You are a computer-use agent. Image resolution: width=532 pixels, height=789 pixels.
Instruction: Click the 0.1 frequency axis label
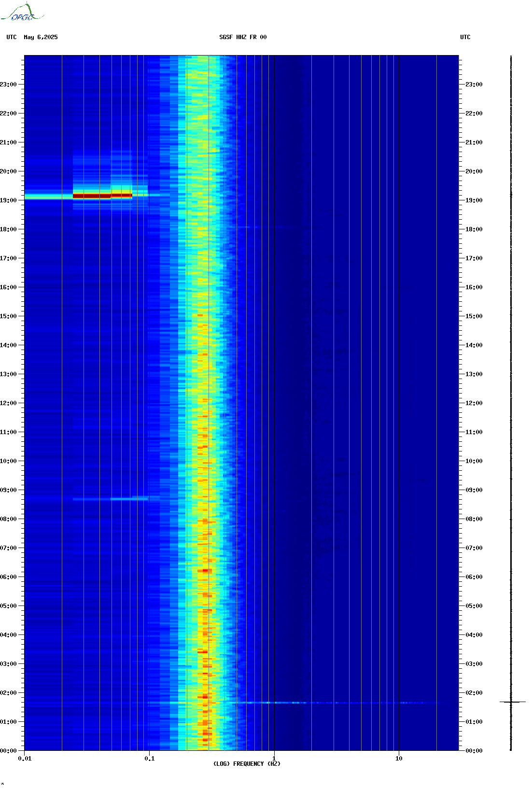150,759
